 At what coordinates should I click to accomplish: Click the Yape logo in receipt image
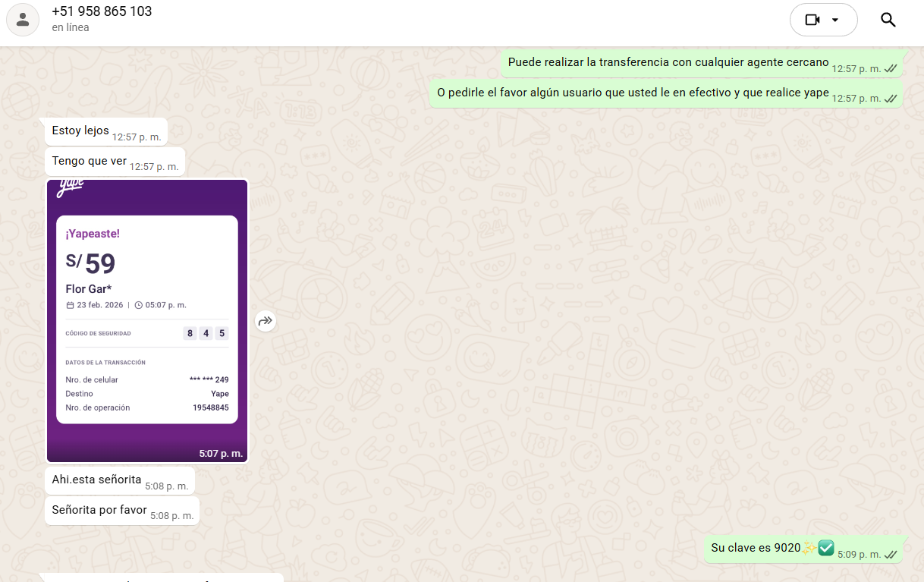click(70, 188)
